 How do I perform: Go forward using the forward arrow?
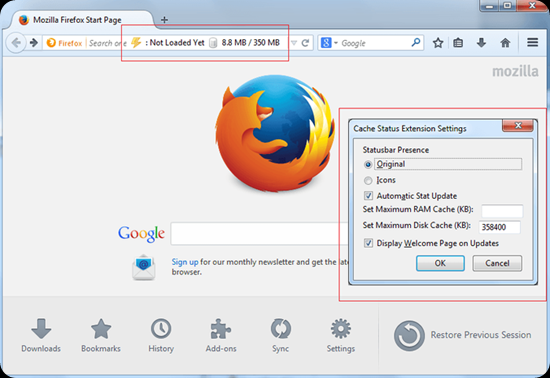34,43
